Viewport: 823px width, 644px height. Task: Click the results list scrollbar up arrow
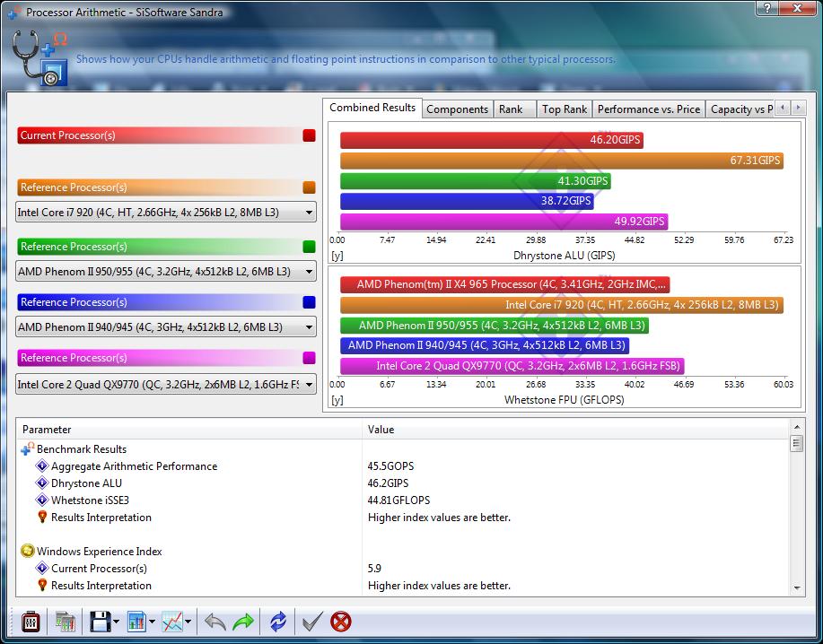tap(797, 426)
